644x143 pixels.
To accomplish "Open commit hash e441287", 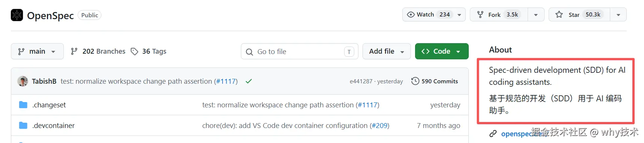I will click(361, 81).
